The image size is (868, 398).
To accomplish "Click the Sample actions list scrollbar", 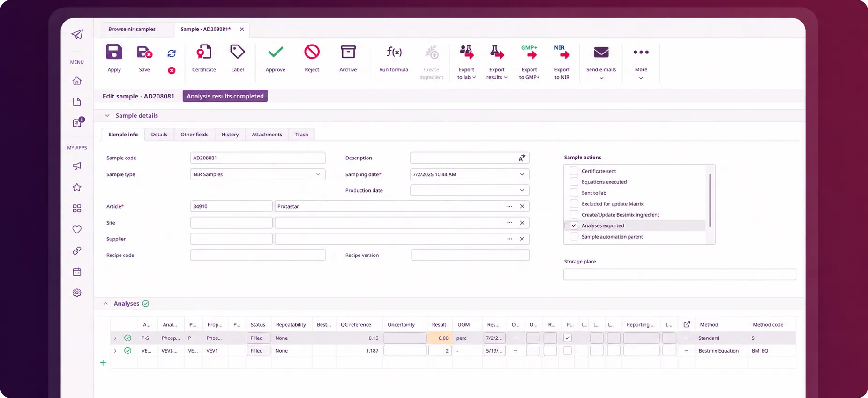I will pyautogui.click(x=710, y=200).
